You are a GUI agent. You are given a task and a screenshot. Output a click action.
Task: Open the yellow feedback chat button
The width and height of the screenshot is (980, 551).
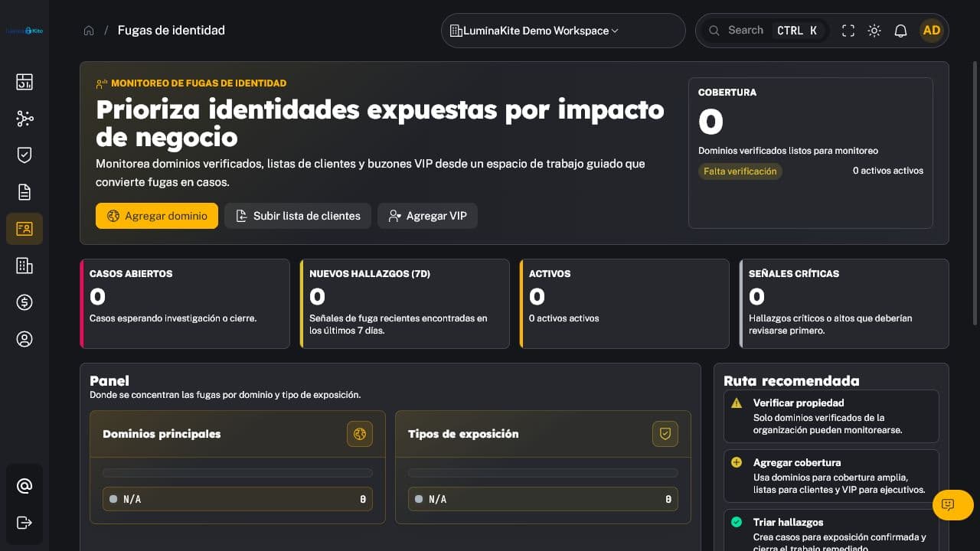click(x=953, y=505)
